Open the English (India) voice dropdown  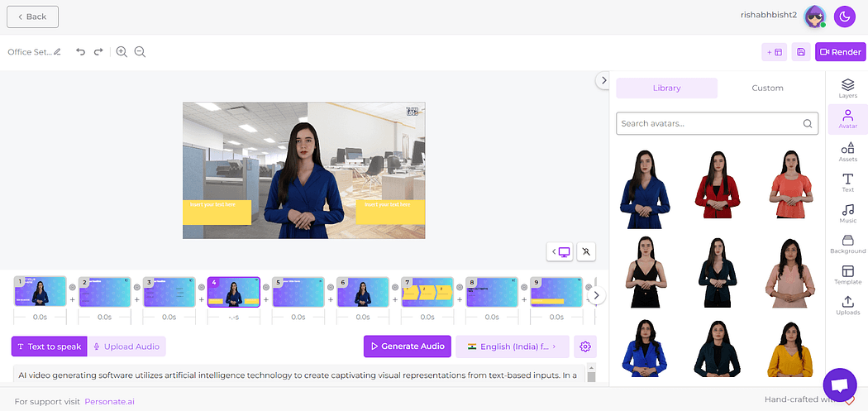tap(512, 346)
